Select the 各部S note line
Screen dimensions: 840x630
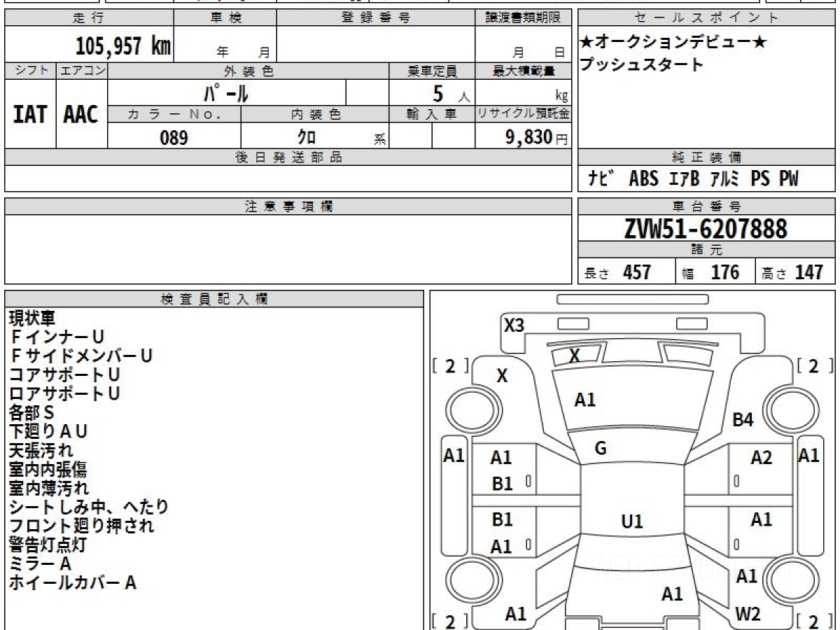click(31, 413)
